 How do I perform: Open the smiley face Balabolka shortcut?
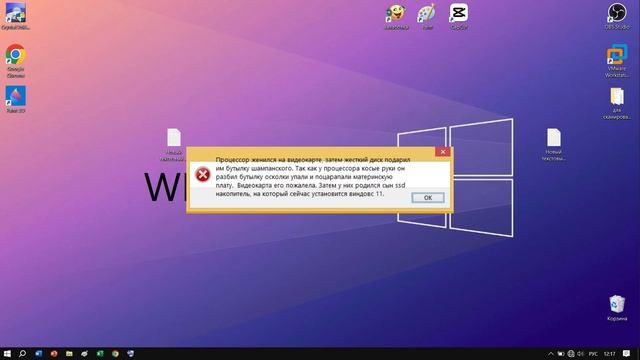pos(396,17)
